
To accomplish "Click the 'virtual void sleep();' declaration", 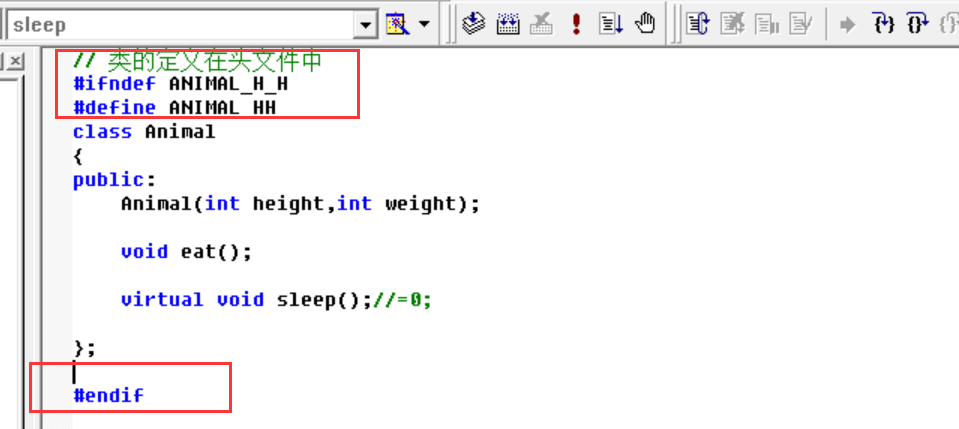I will tap(246, 300).
